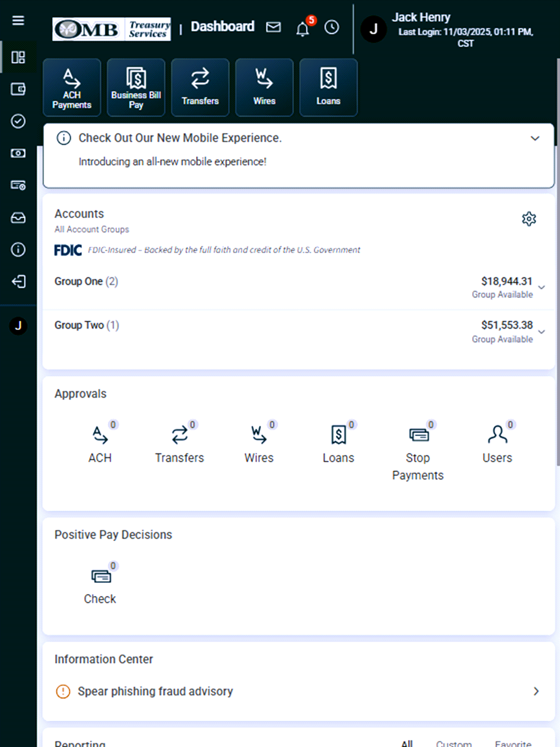Click the FDIC logo
Image resolution: width=560 pixels, height=747 pixels.
tap(68, 250)
